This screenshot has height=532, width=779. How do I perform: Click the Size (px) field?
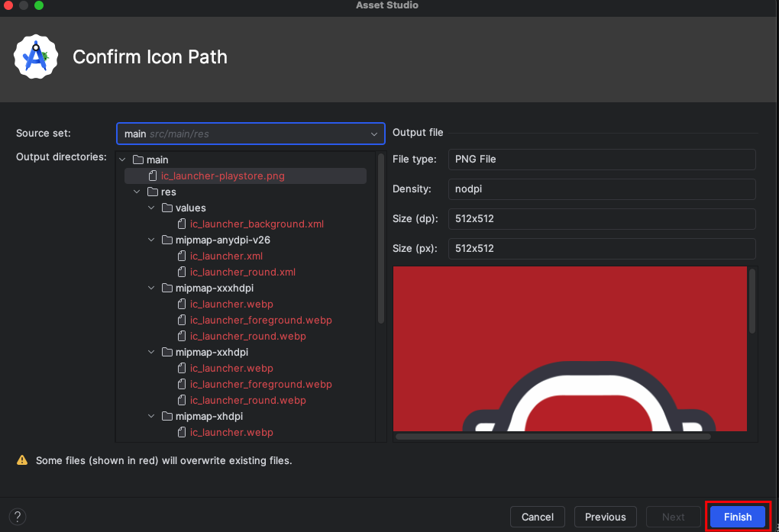(602, 249)
